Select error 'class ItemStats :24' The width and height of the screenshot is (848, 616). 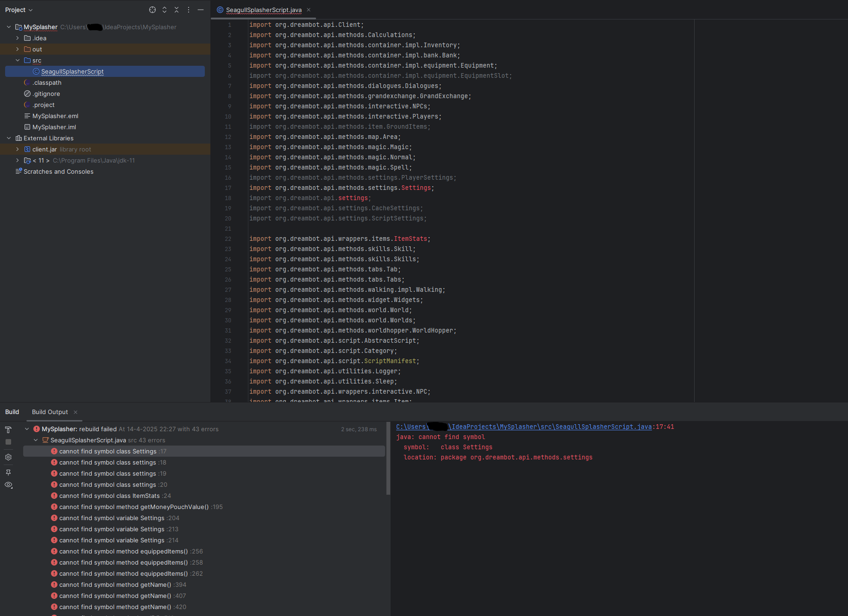(111, 496)
